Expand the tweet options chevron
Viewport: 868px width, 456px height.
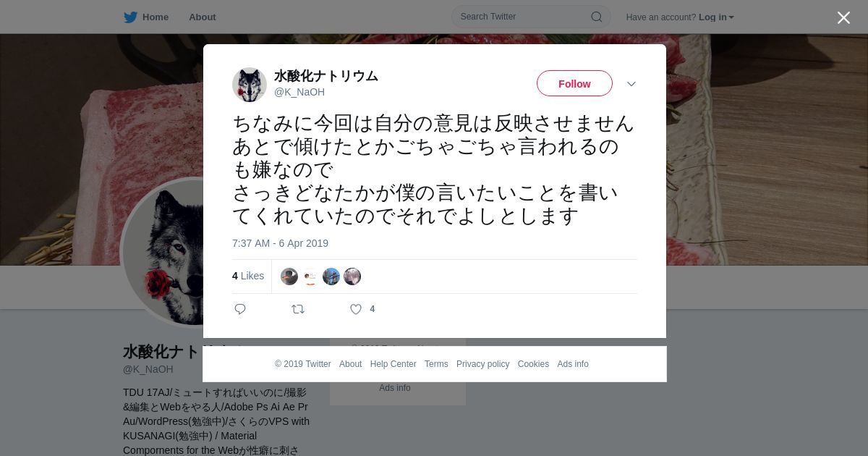coord(631,84)
